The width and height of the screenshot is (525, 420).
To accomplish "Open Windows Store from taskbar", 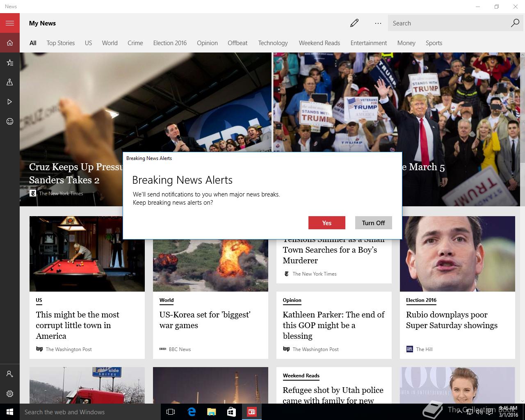I will pyautogui.click(x=231, y=412).
